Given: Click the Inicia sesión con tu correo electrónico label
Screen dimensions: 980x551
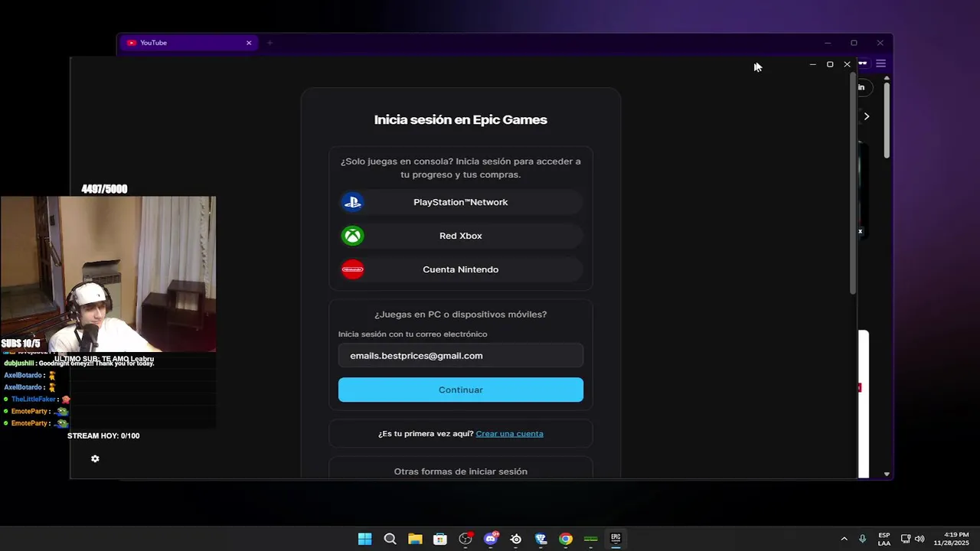Looking at the screenshot, I should pos(413,334).
